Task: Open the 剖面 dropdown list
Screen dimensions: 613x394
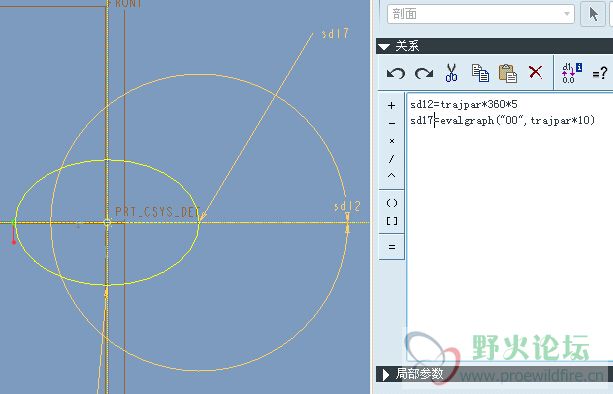Action: coord(481,14)
